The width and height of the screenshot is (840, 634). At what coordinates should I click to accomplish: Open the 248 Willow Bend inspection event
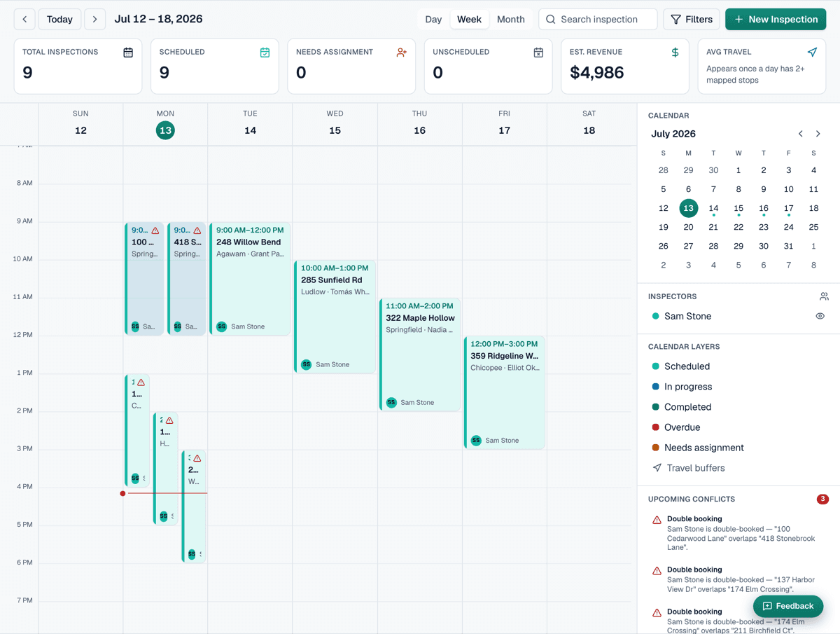click(250, 279)
